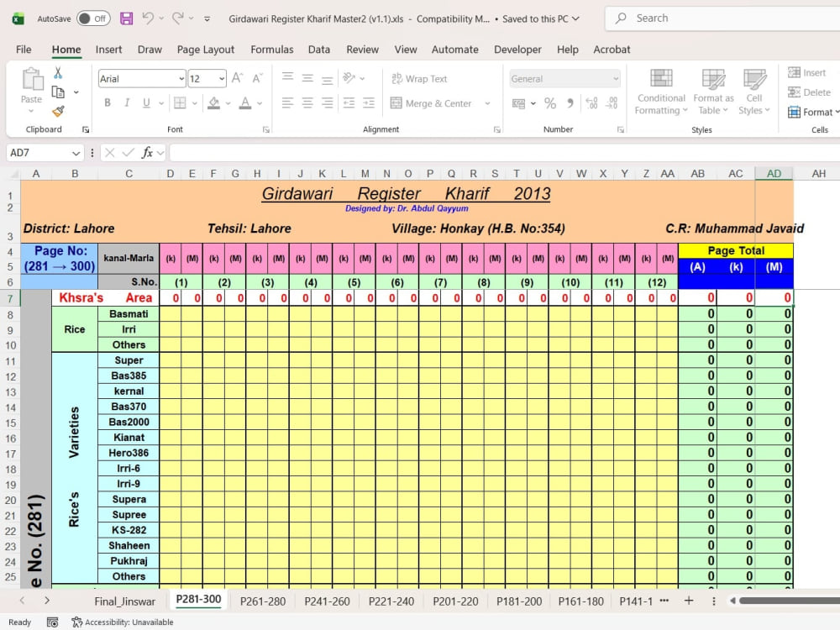Toggle Bold formatting

pos(108,102)
